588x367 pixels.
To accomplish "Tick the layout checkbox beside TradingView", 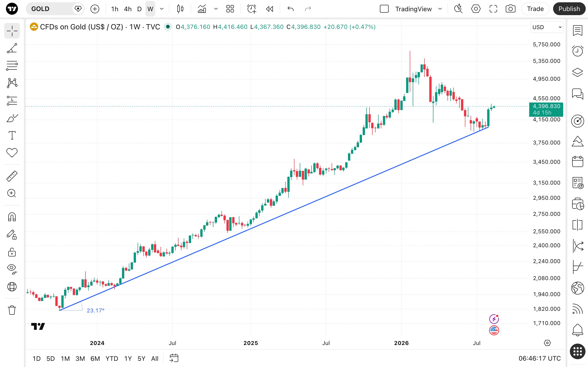I will coord(384,9).
